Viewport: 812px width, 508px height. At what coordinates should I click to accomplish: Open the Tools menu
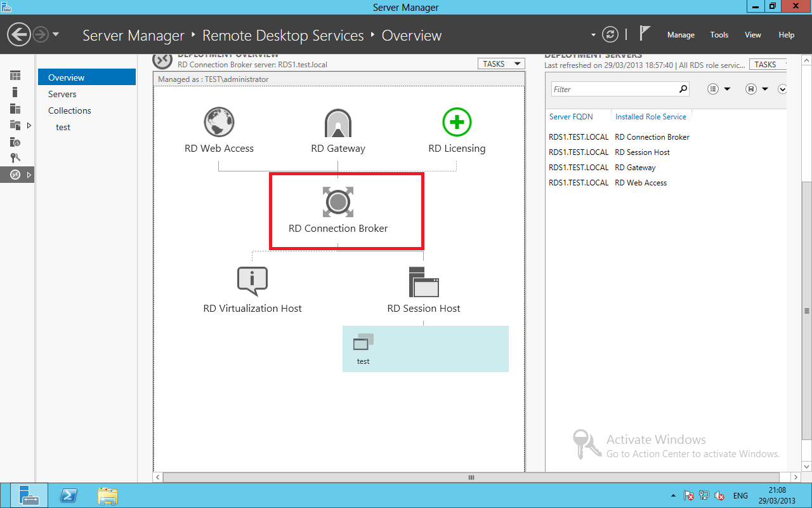click(719, 35)
